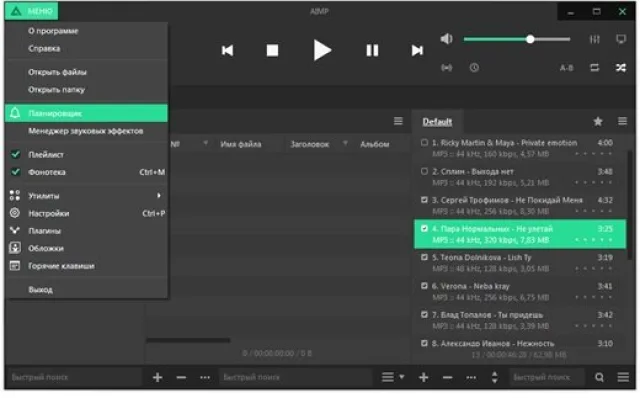Start playback with the Play button

click(x=322, y=50)
